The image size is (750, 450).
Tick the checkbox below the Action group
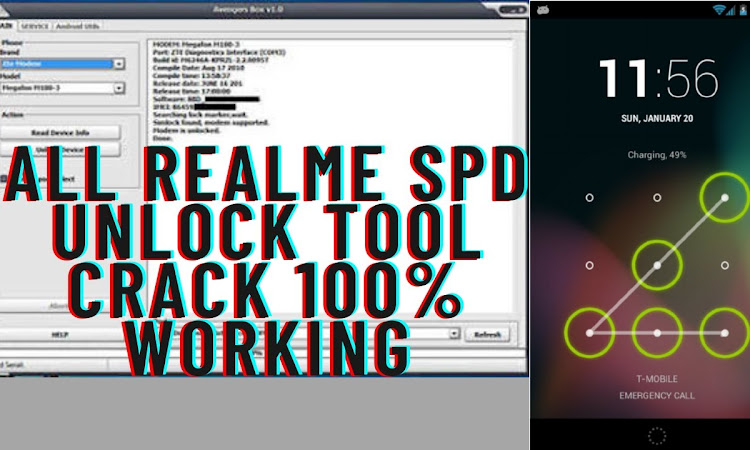point(3,179)
